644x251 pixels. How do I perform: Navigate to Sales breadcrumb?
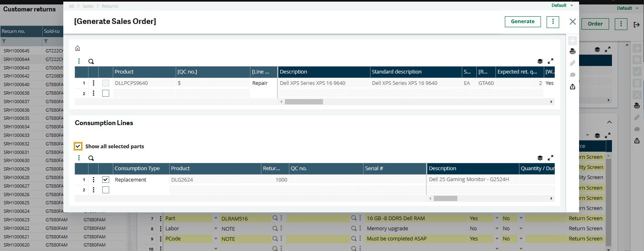pos(88,6)
